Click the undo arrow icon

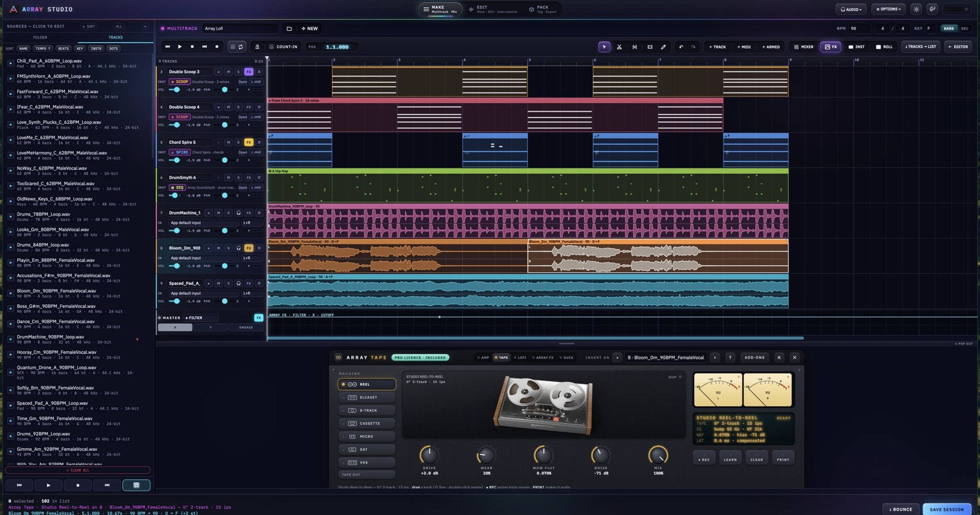coord(681,47)
